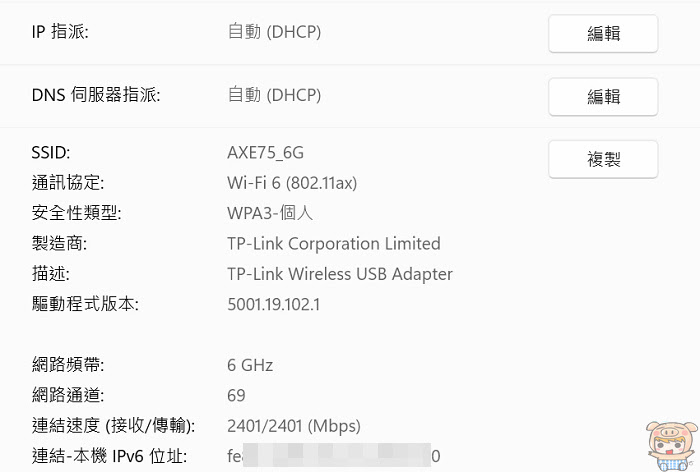
Task: Select driver version 5001.19.102.1
Action: 273,305
